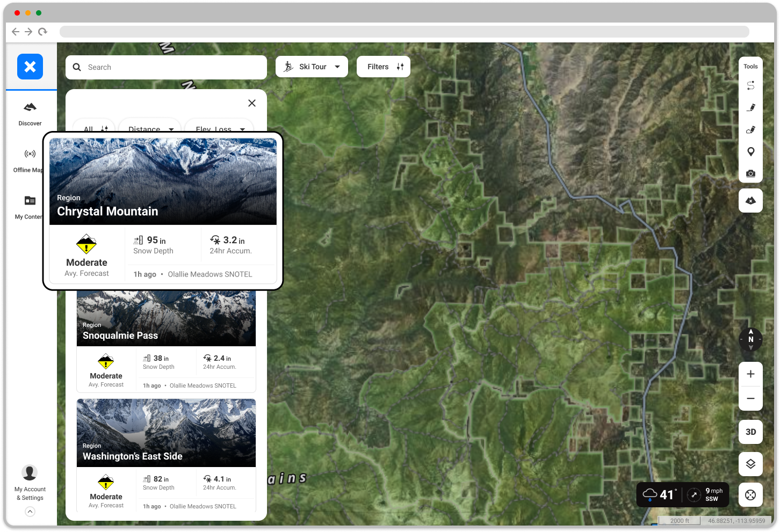The image size is (780, 532).
Task: Open the Elev. Loss filter dropdown
Action: click(x=219, y=127)
